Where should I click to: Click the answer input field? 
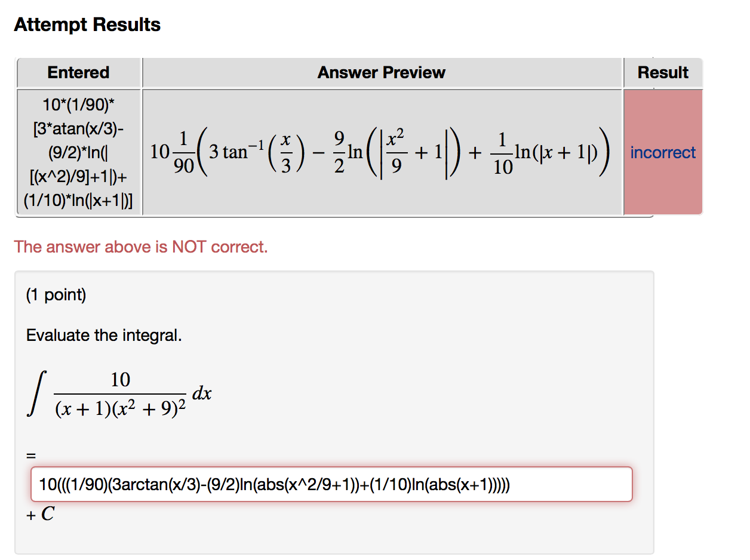pyautogui.click(x=331, y=485)
